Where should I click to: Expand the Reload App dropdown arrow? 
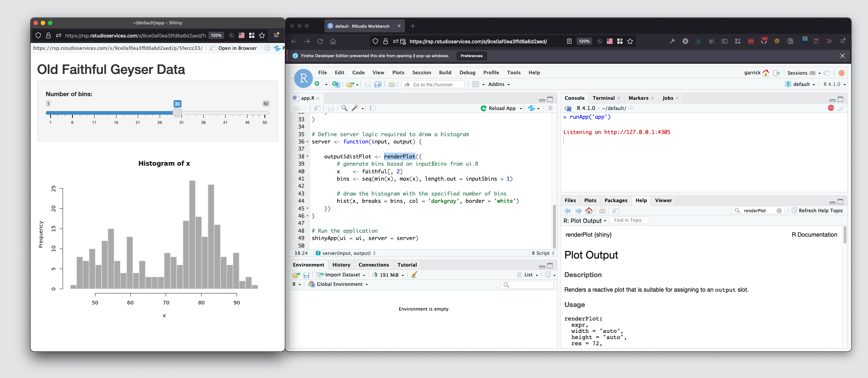pyautogui.click(x=521, y=108)
